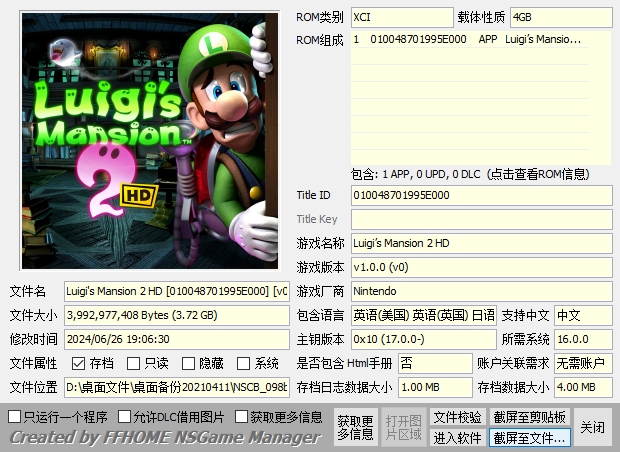Open 进入软件 button
620x452 pixels.
[x=457, y=438]
